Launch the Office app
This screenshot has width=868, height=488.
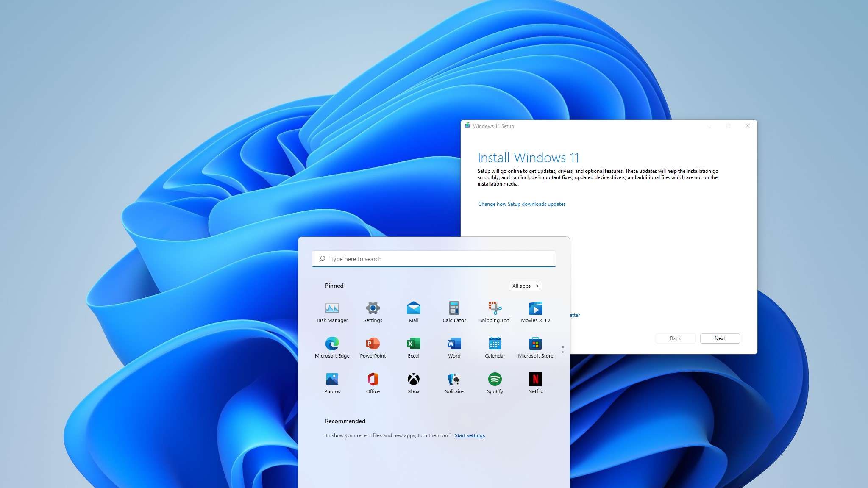[373, 383]
